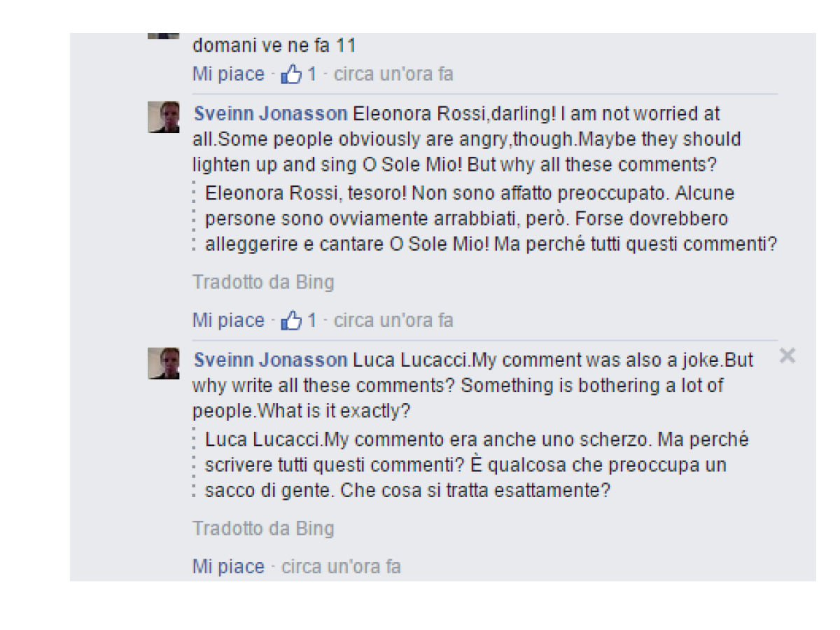This screenshot has width=840, height=630.
Task: Click 'Tradotto da Bing' below the O Sole Mio translation
Action: 263,282
